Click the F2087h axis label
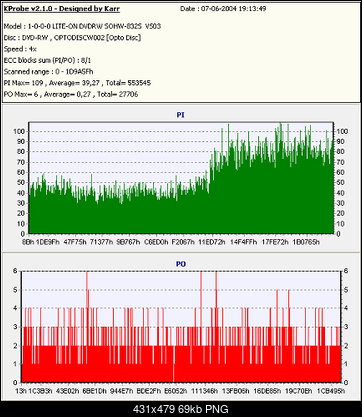Screen dimensions: 362x417 (183, 242)
